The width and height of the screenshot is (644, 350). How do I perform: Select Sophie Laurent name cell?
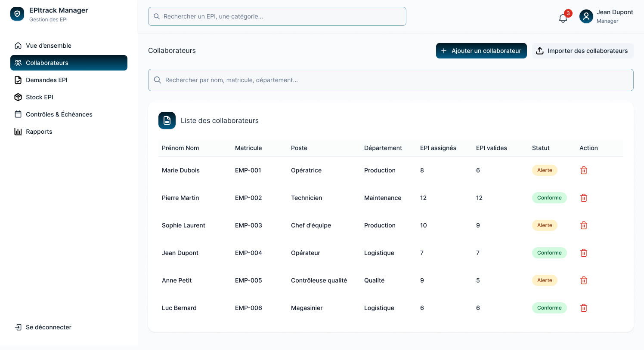[x=183, y=225]
